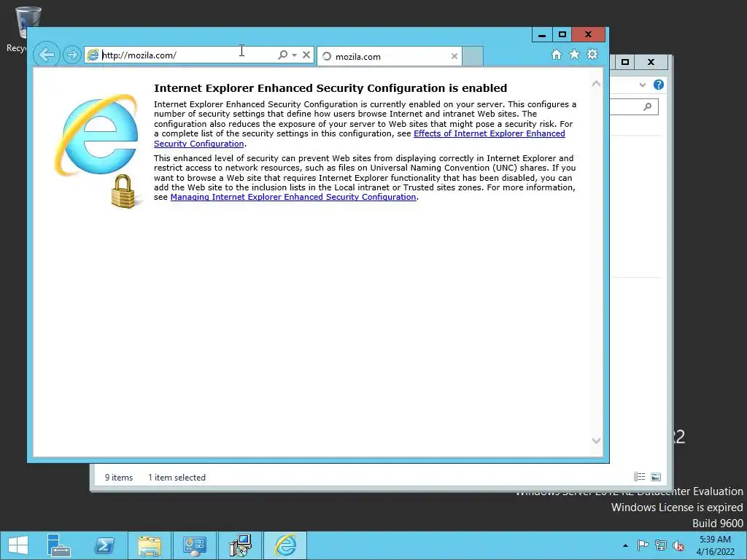Open the taskbar clock showing 5:39 AM
The width and height of the screenshot is (747, 560).
(x=715, y=545)
